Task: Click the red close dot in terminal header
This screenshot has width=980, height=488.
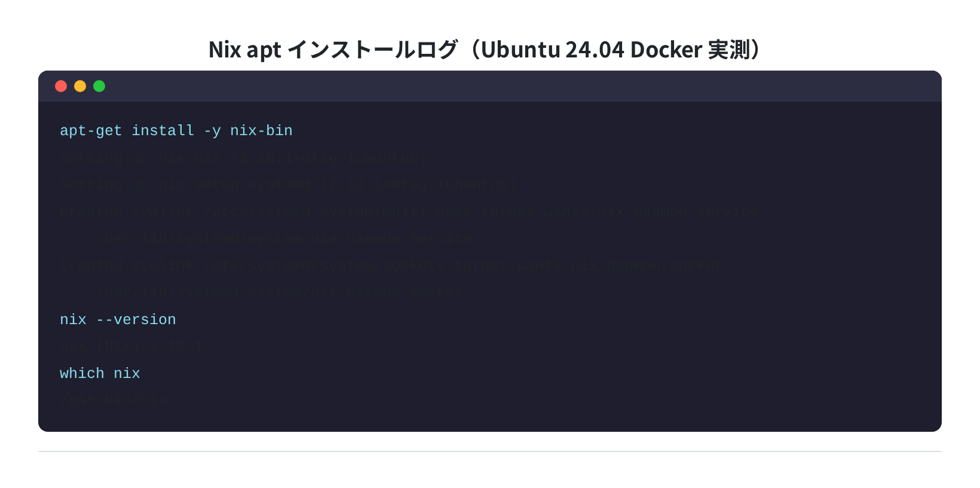Action: (x=61, y=86)
